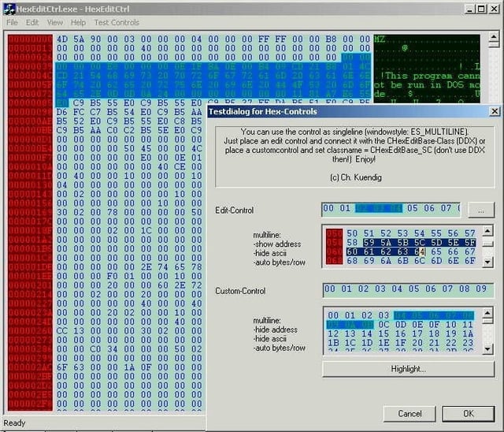
Task: Click byte '78' in the row starting '30 02'
Action: coord(113,212)
